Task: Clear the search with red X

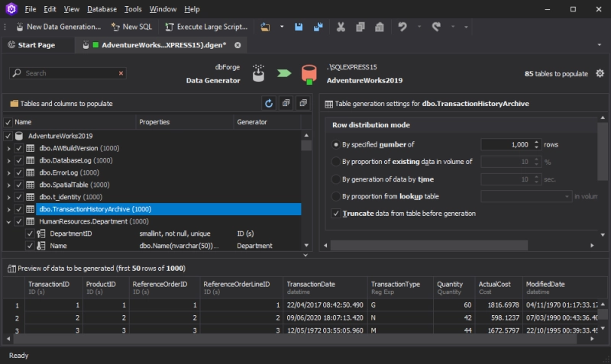Action: click(121, 73)
